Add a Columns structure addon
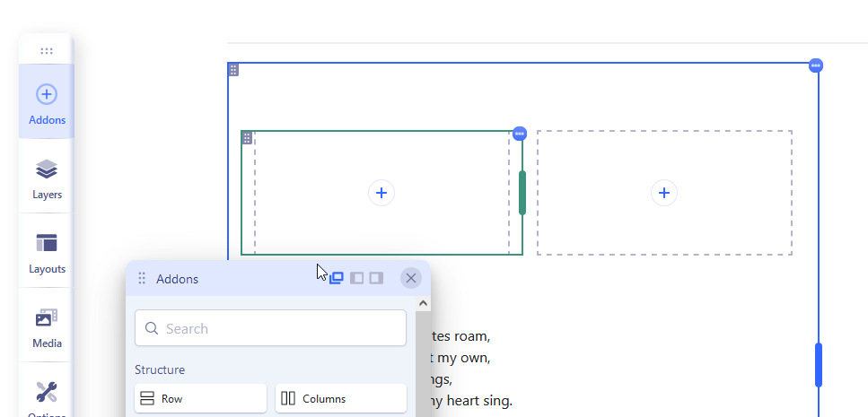868x417 pixels. pos(341,398)
